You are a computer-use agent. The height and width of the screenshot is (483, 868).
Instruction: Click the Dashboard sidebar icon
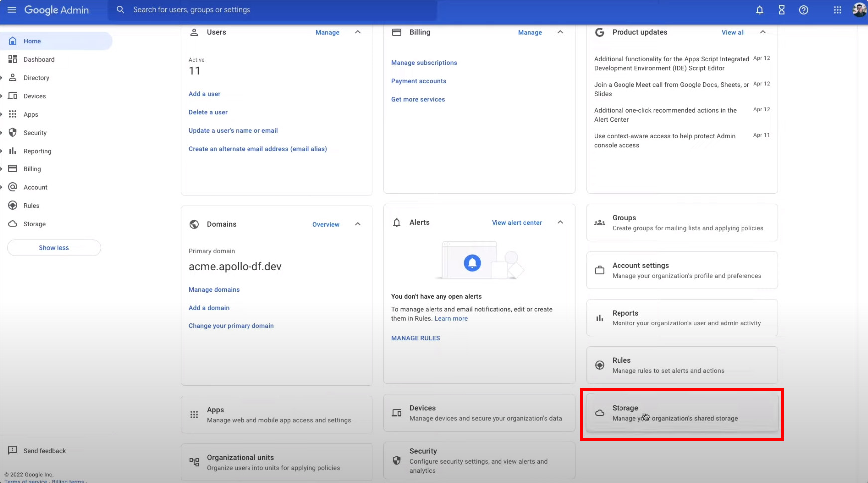click(x=13, y=59)
